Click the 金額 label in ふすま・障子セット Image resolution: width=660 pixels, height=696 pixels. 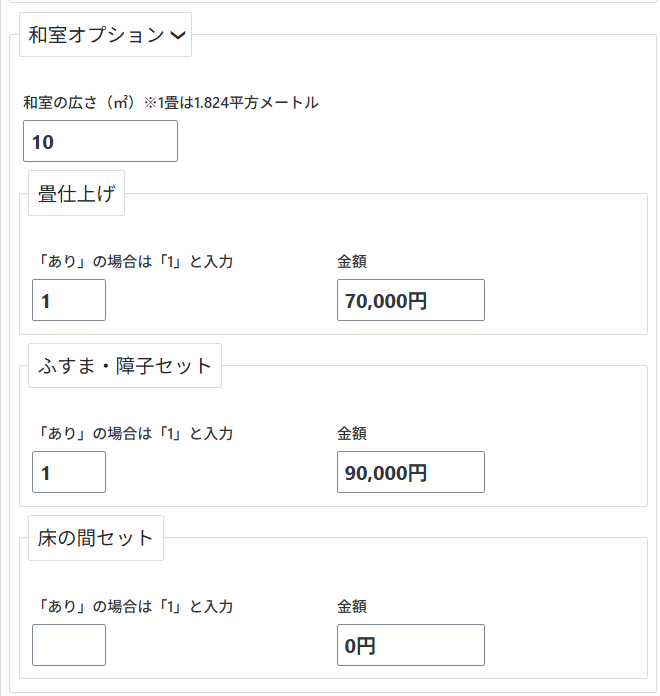(x=352, y=434)
